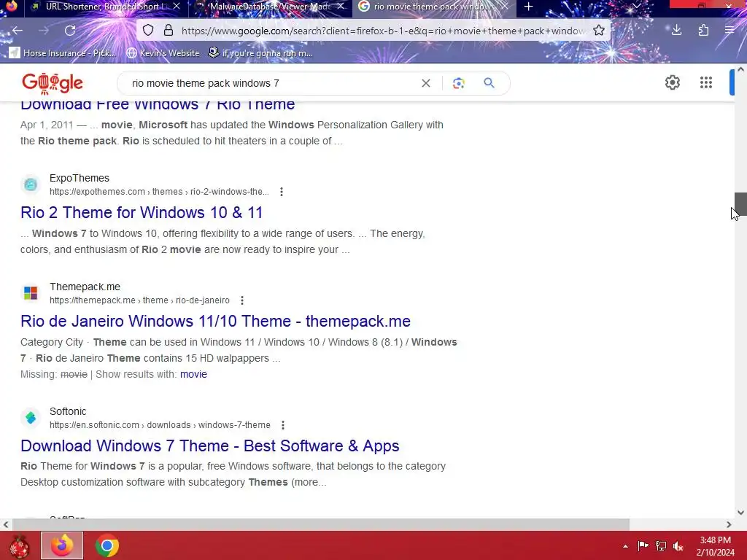Image resolution: width=747 pixels, height=560 pixels.
Task: Open the extensions puzzle icon
Action: pos(703,31)
